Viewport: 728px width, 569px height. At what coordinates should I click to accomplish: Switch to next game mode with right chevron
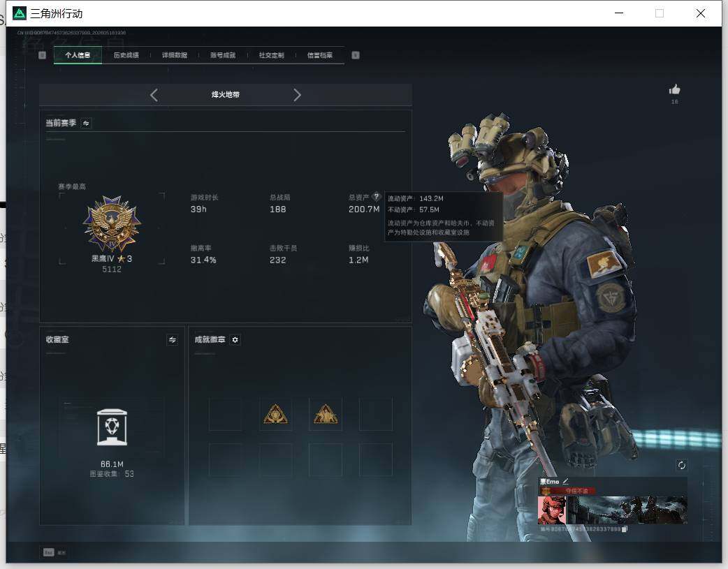297,95
